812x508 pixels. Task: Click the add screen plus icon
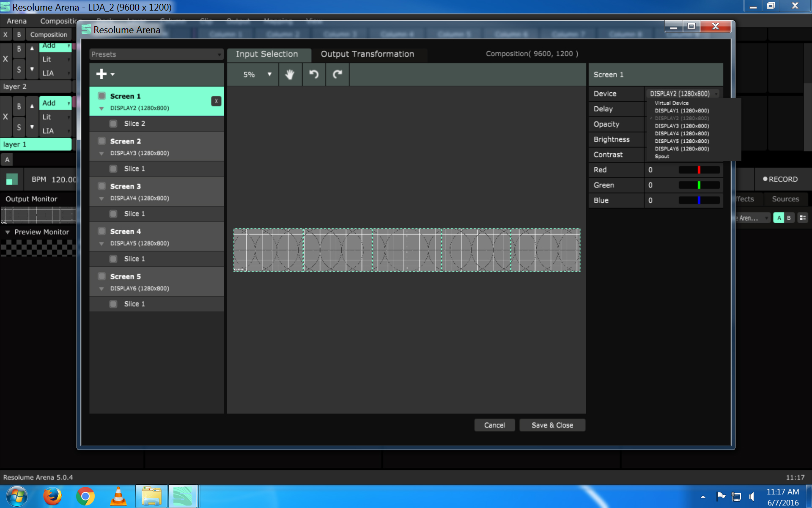click(101, 74)
